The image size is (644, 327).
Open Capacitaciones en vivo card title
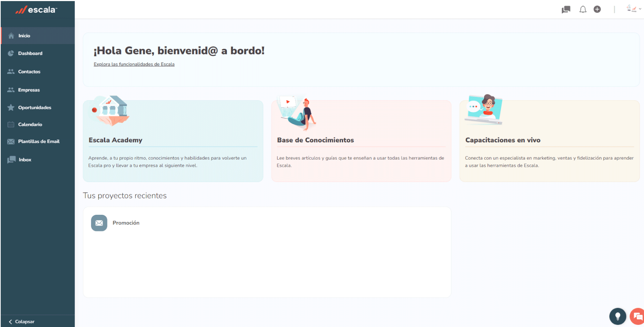pyautogui.click(x=503, y=140)
